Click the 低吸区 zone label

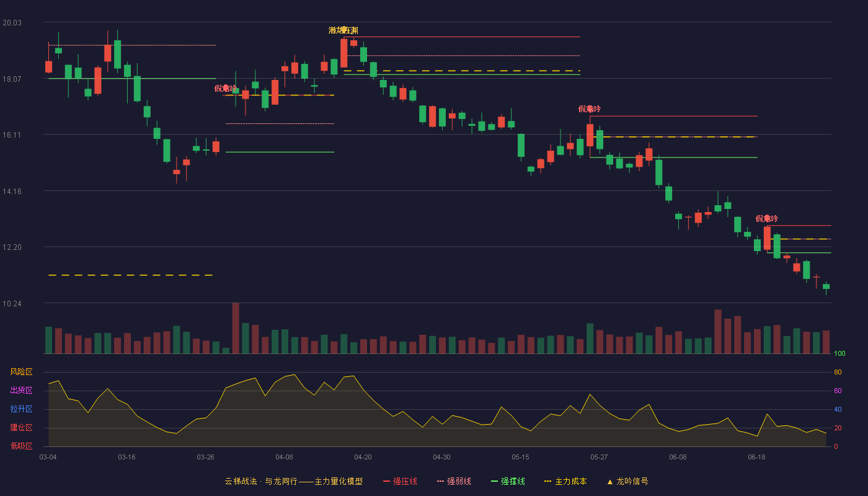pos(21,446)
